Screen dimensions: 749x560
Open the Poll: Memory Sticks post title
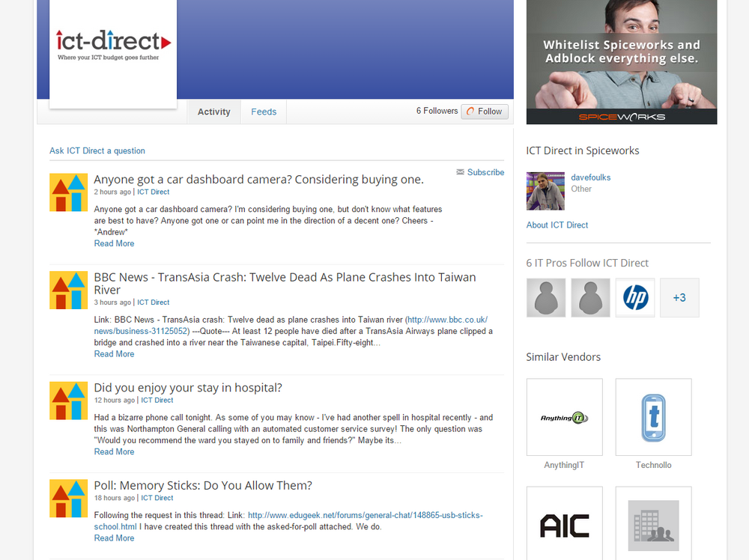coord(203,486)
